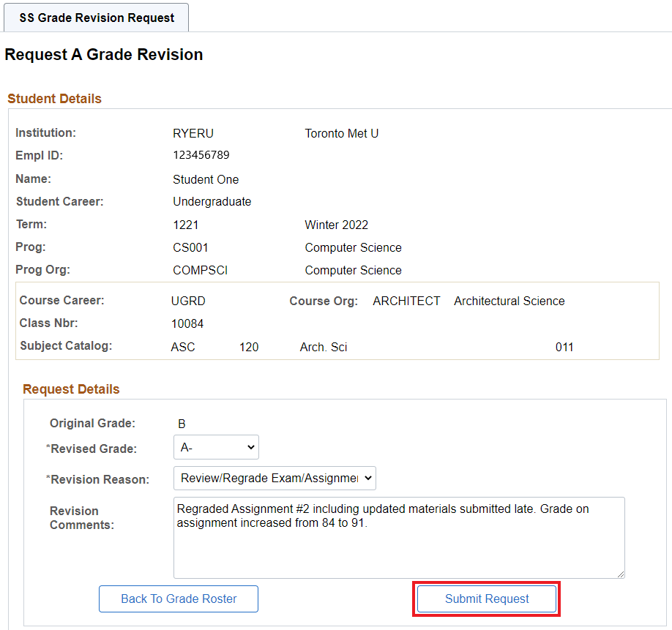Click the Course Org value ARCHITECT

click(x=406, y=301)
